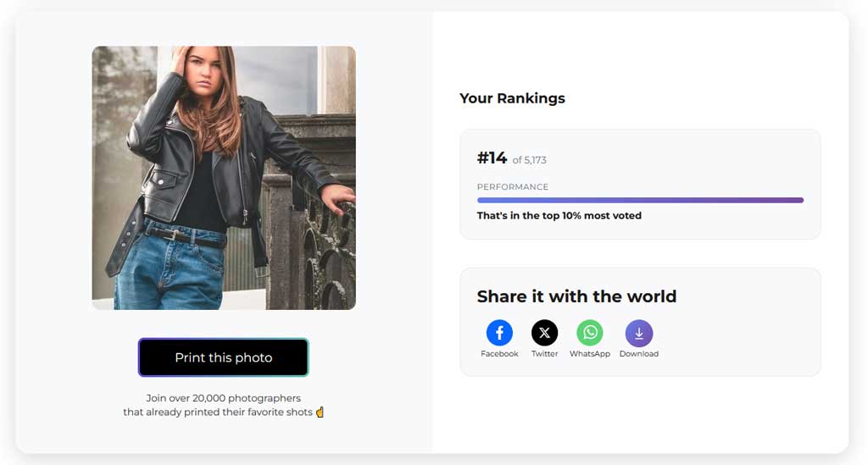The width and height of the screenshot is (868, 465).
Task: Share through the green WhatsApp icon
Action: (590, 333)
